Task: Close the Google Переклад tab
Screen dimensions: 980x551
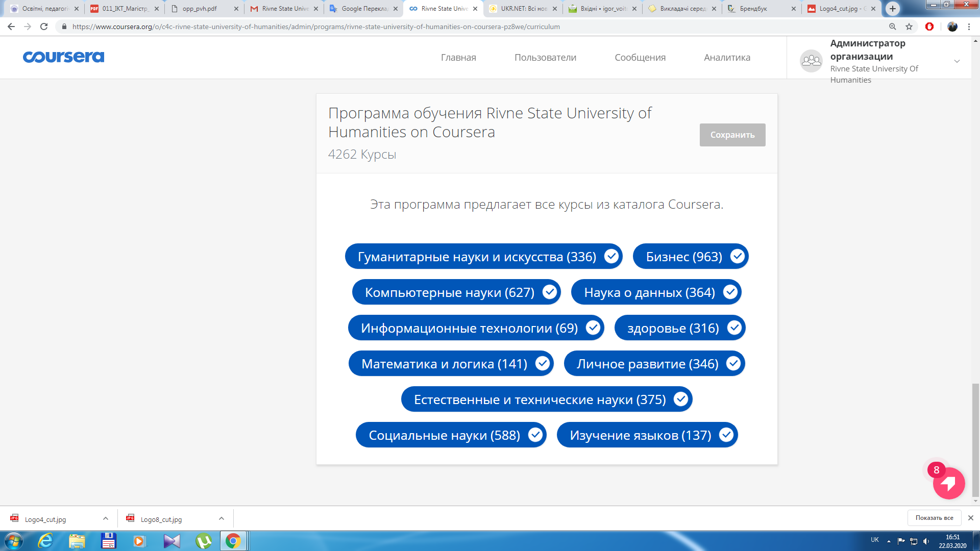Action: (396, 9)
